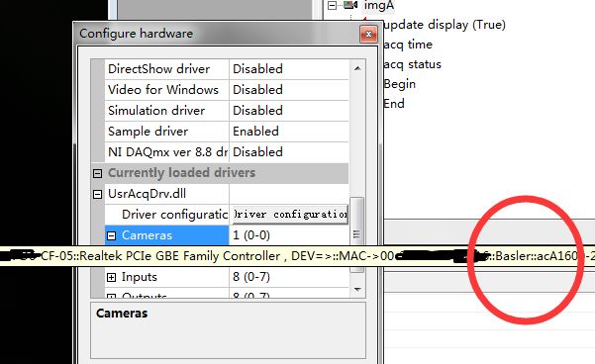Collapse the UsrAcqDrv.dll node

(x=98, y=195)
